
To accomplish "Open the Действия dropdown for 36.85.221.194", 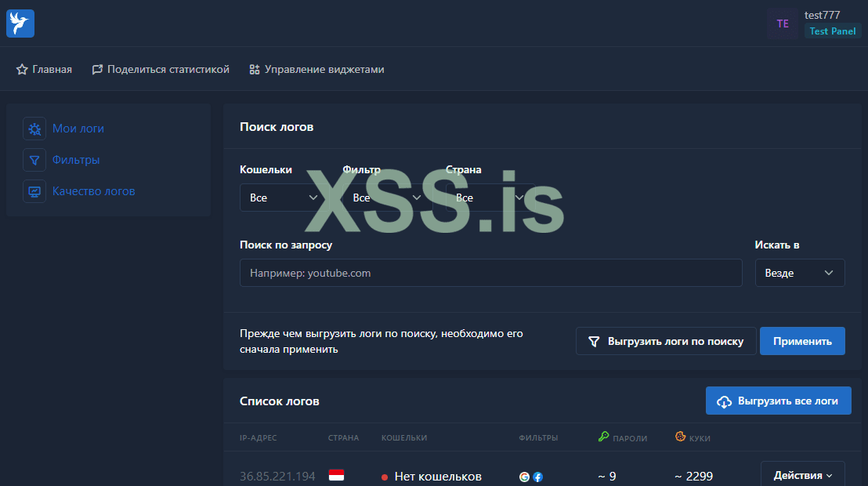I will pos(803,476).
